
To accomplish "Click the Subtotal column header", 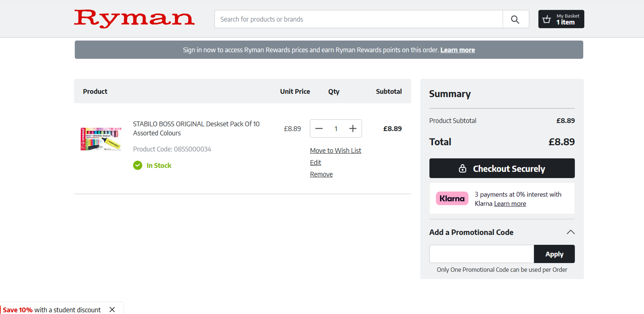I will point(389,91).
